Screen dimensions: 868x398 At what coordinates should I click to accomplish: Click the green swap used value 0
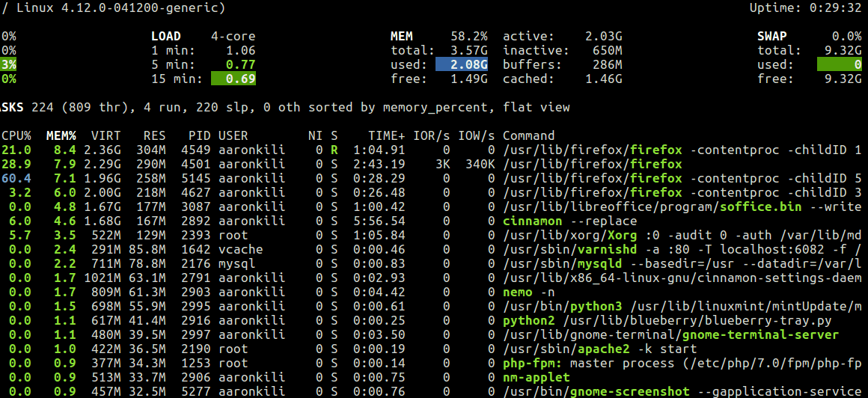tap(840, 65)
